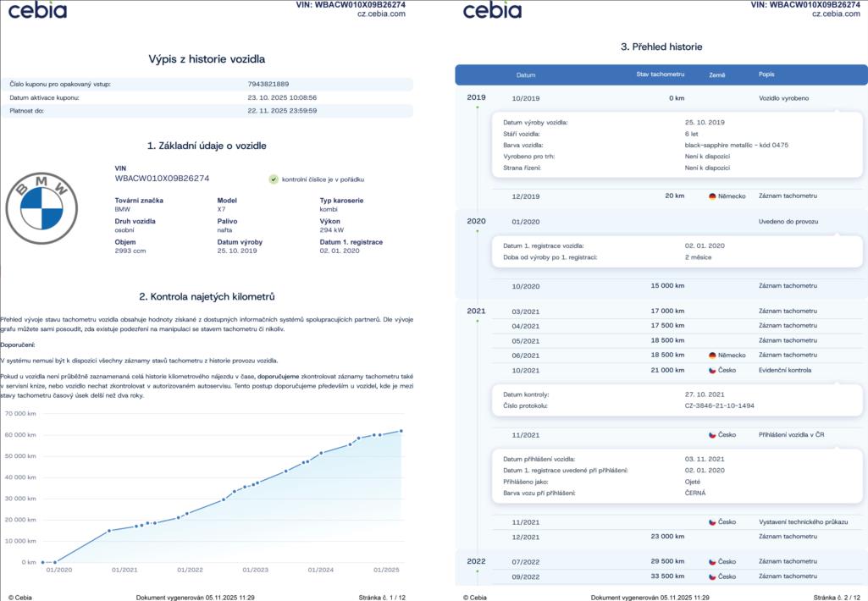Viewport: 868px width, 601px height.
Task: Click the German flag in the 12/2019 row
Action: [x=712, y=196]
